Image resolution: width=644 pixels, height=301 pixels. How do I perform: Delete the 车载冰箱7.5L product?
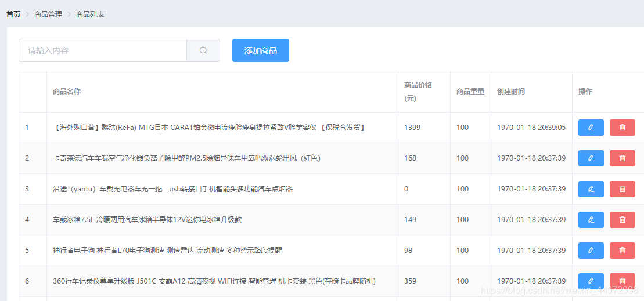coord(623,220)
